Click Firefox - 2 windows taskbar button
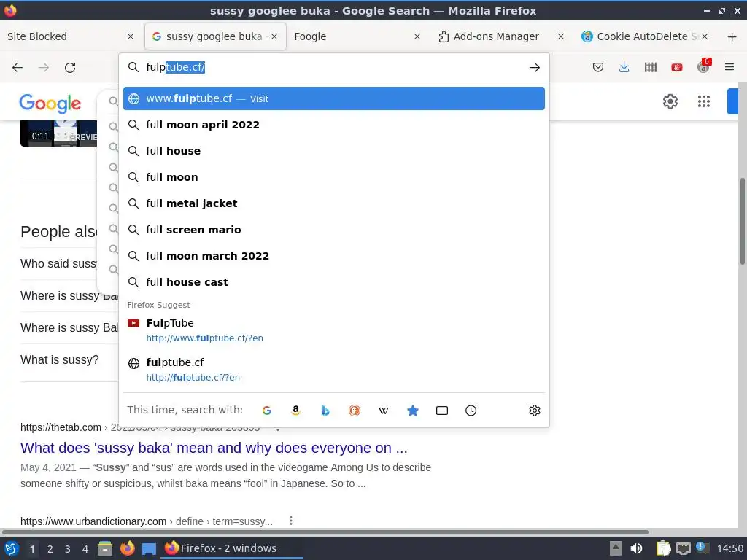The width and height of the screenshot is (747, 560). click(233, 548)
